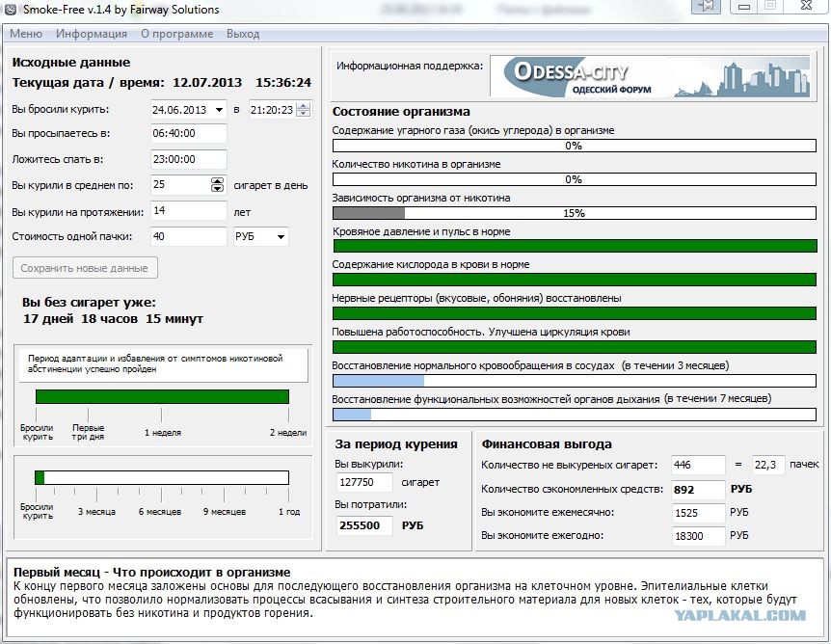Click the carbon monoxide 0% progress bar
Screen dimensions: 831x644
point(574,146)
